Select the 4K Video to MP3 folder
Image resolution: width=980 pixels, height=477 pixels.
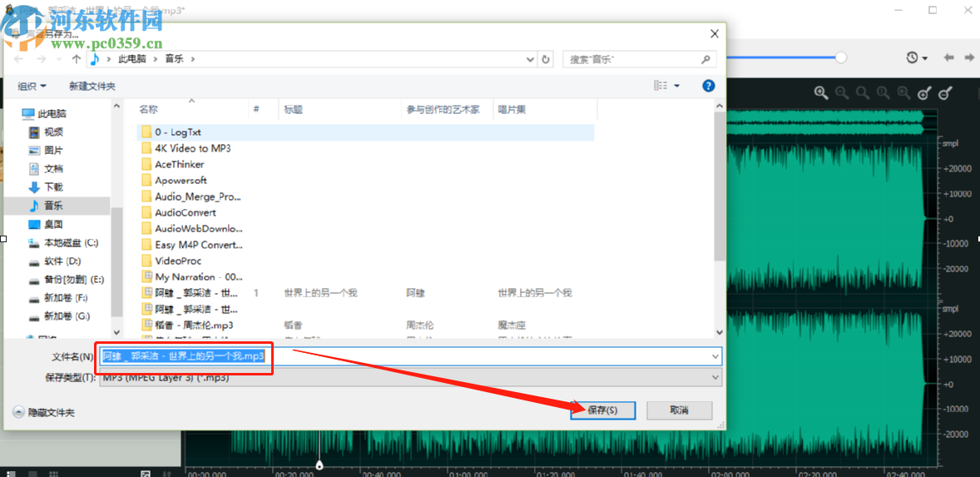pos(186,148)
